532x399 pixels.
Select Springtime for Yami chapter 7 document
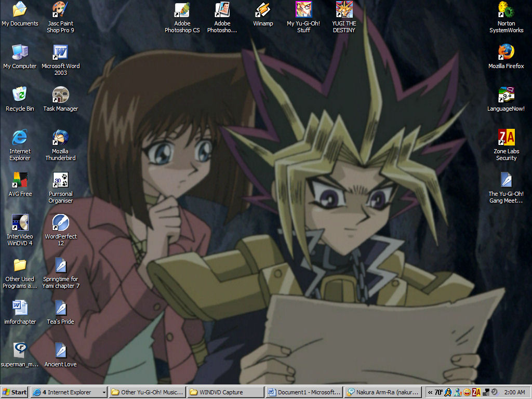(60, 273)
